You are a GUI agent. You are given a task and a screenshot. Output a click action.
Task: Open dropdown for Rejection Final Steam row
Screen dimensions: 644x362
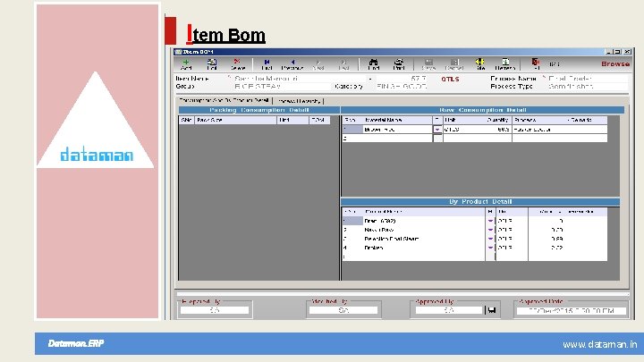click(490, 239)
